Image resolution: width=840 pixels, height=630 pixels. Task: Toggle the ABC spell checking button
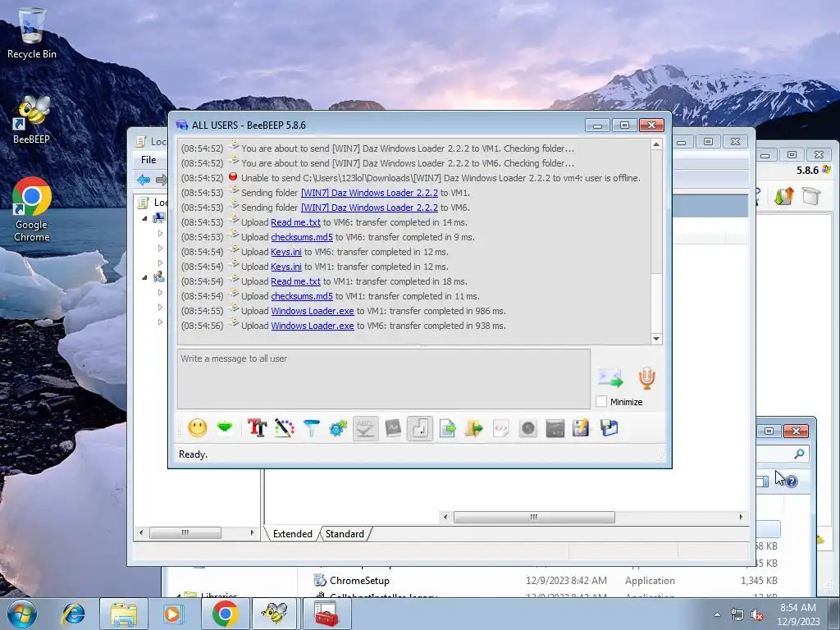365,428
